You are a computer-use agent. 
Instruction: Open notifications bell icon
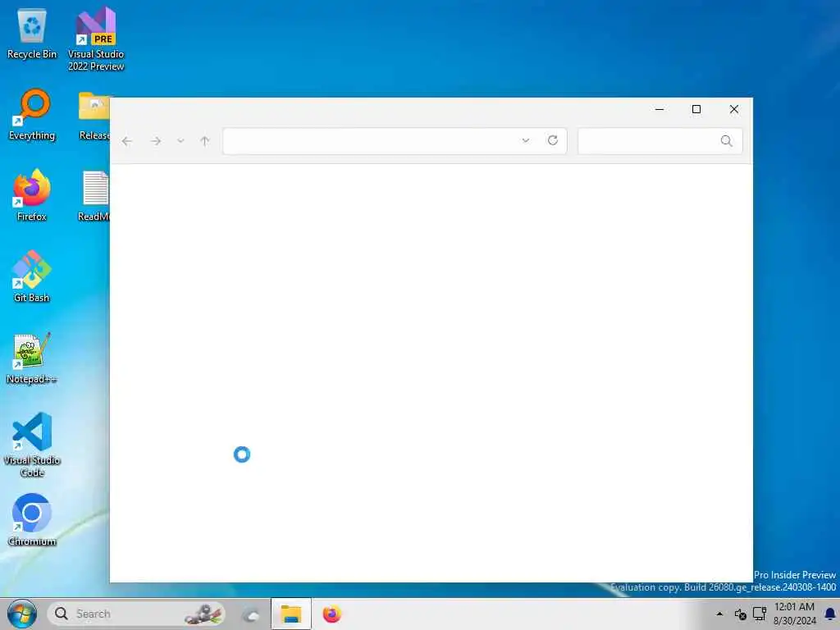830,614
